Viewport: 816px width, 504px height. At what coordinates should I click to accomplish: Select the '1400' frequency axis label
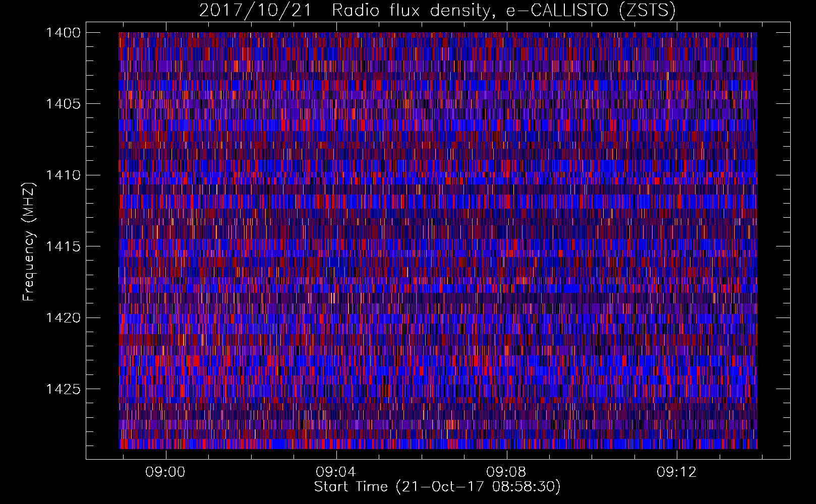click(x=63, y=33)
